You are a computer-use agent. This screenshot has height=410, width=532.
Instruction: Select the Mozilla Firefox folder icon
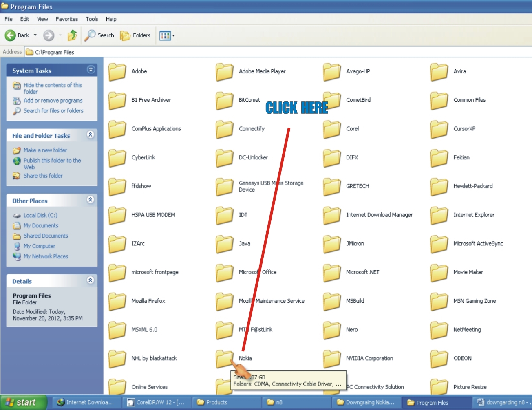pyautogui.click(x=117, y=302)
